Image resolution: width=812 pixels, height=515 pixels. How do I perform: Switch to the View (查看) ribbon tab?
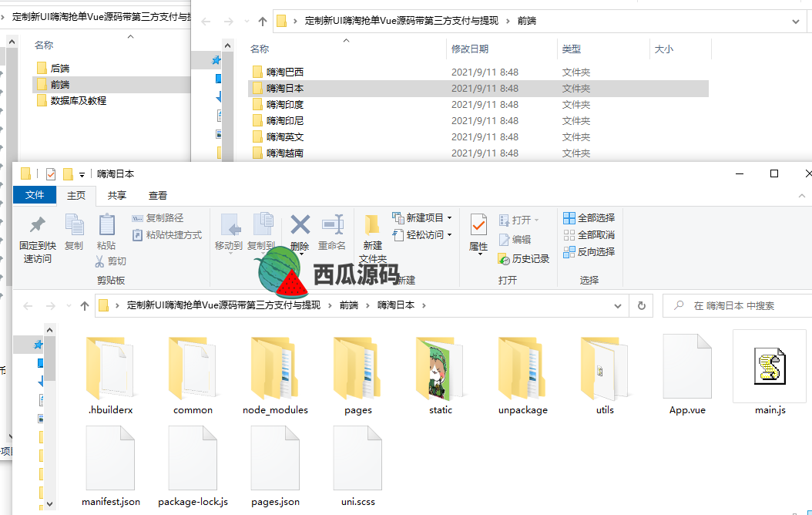tap(158, 196)
